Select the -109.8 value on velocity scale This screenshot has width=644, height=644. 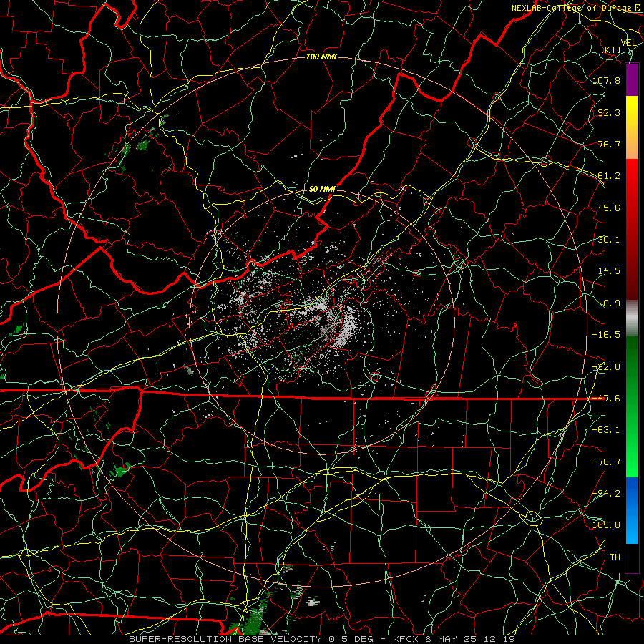tap(604, 525)
